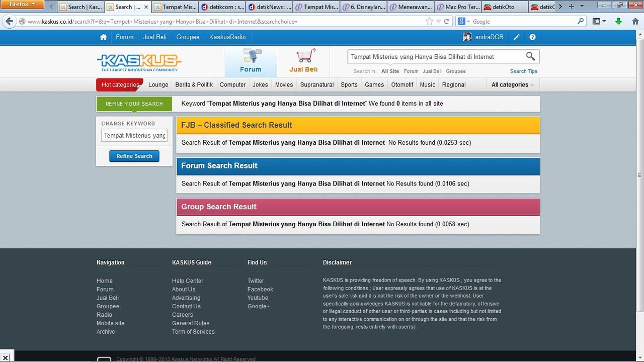Open KaskusRadio in top bar
This screenshot has width=644, height=362.
click(x=227, y=37)
